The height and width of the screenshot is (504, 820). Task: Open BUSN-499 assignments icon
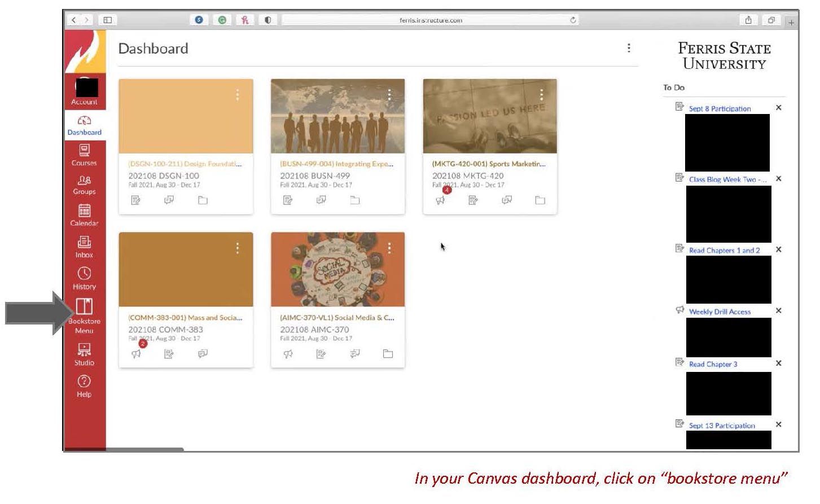pyautogui.click(x=288, y=200)
